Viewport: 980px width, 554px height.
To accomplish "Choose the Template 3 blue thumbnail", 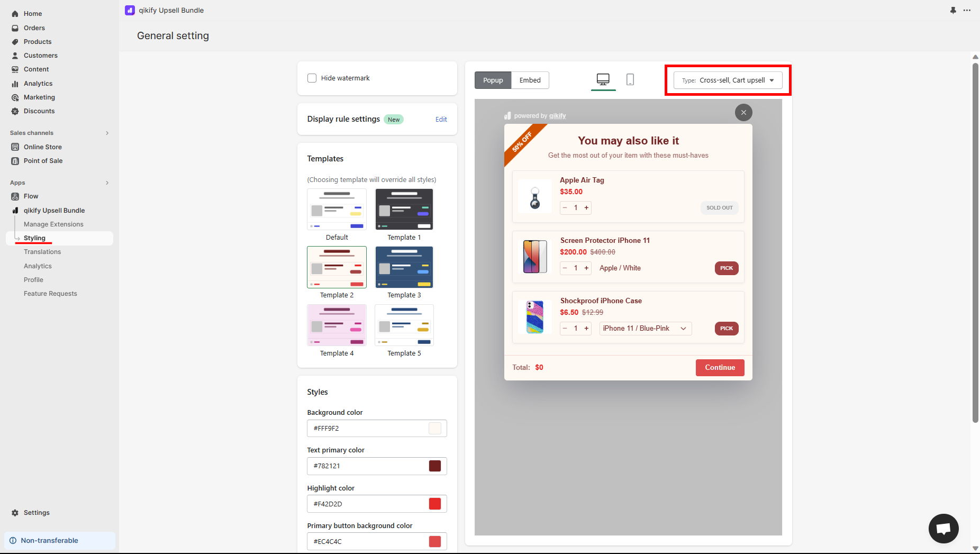I will (x=404, y=267).
